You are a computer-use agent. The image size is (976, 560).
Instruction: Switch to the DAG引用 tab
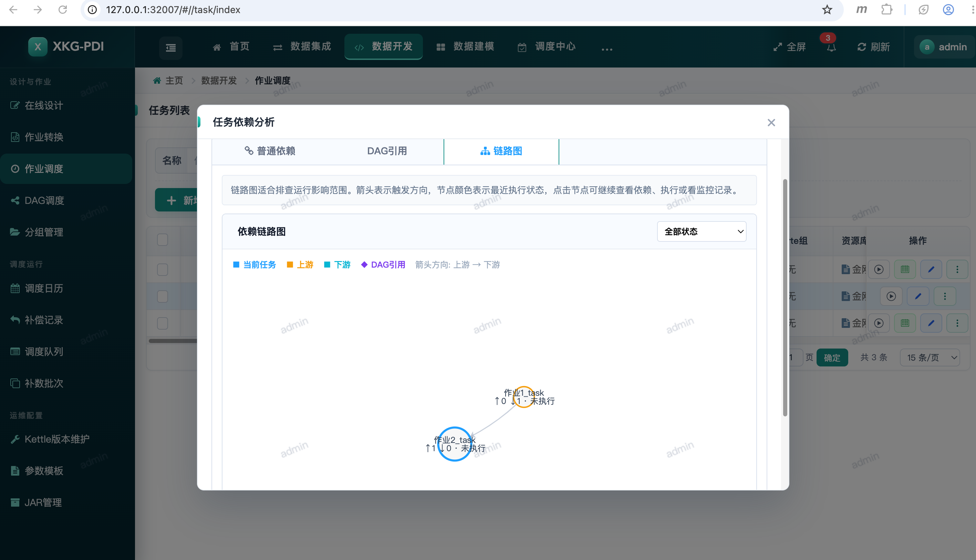pyautogui.click(x=387, y=151)
